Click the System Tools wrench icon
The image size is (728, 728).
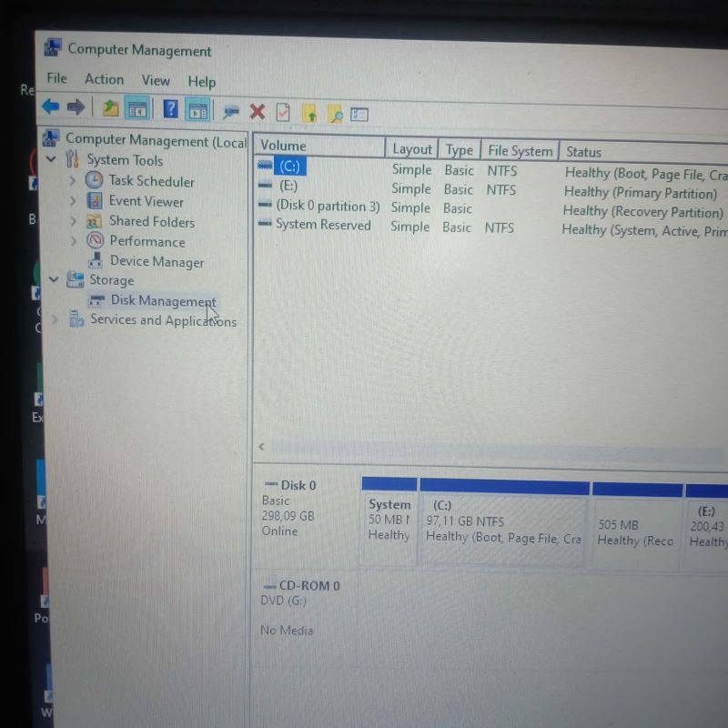tap(72, 159)
